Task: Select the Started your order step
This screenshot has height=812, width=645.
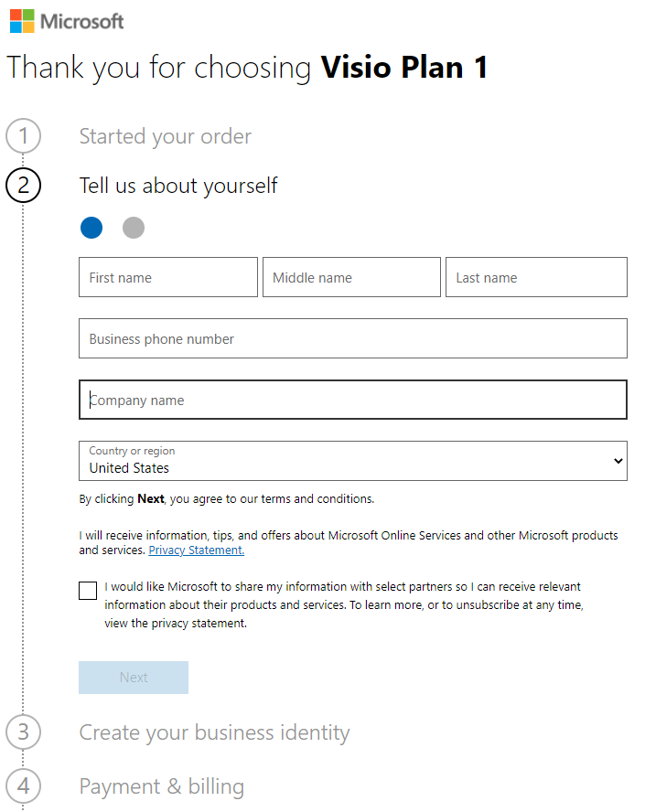Action: 165,135
